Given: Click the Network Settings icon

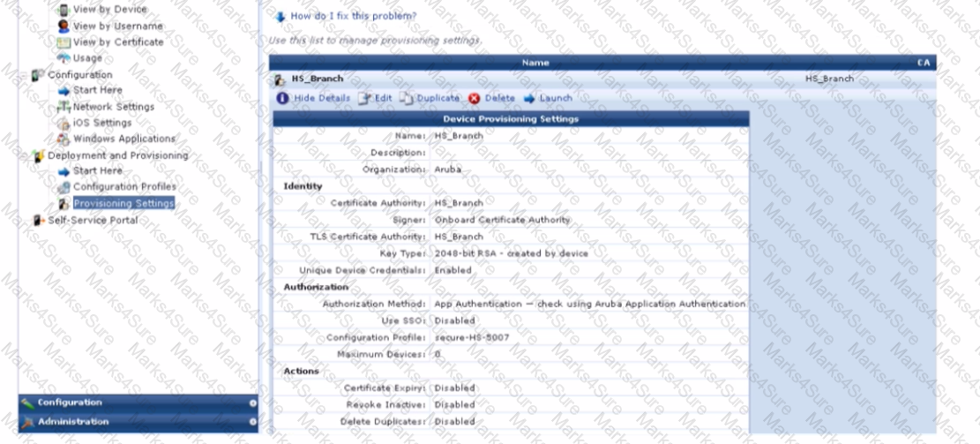Looking at the screenshot, I should tap(64, 107).
